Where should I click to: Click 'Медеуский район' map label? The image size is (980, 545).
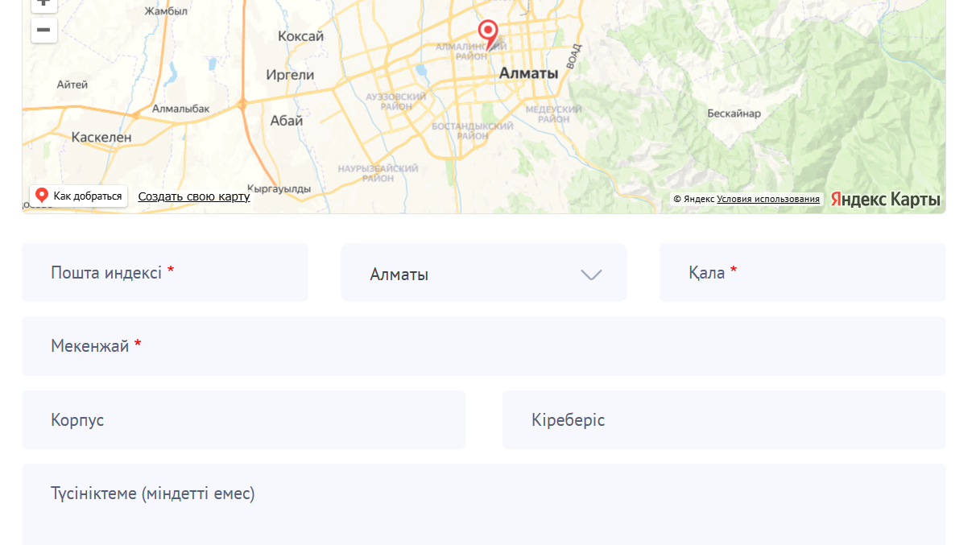pyautogui.click(x=553, y=114)
